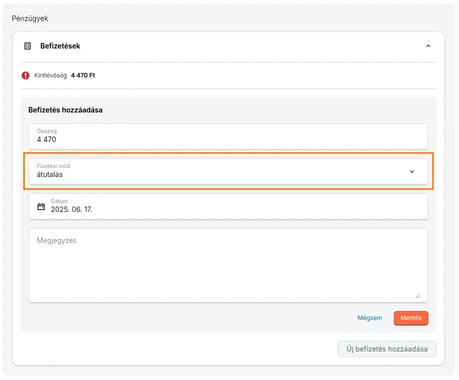Click the Dátum field label
Screen dimensions: 459x380
pyautogui.click(x=59, y=201)
